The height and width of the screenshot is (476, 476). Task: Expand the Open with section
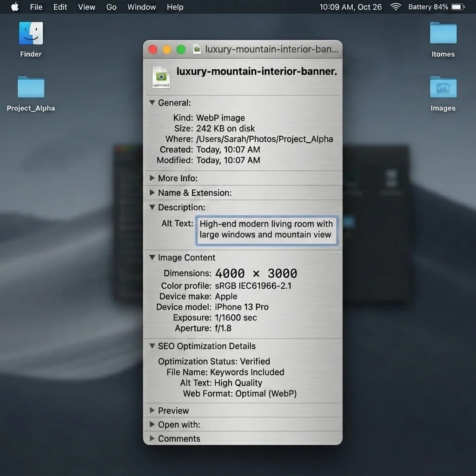coord(152,424)
